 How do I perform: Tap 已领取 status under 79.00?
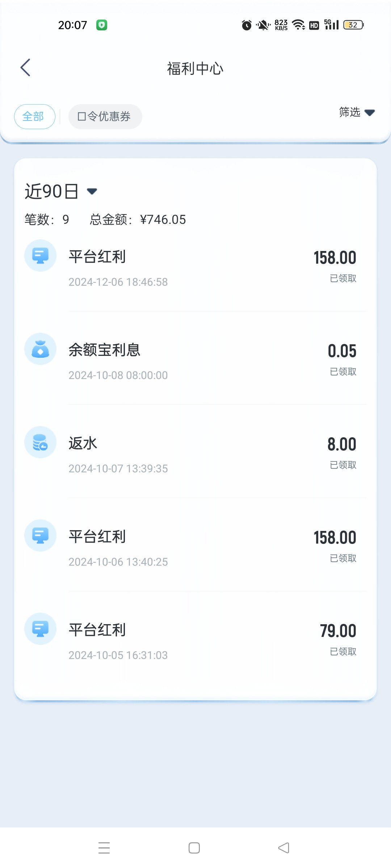pyautogui.click(x=343, y=652)
